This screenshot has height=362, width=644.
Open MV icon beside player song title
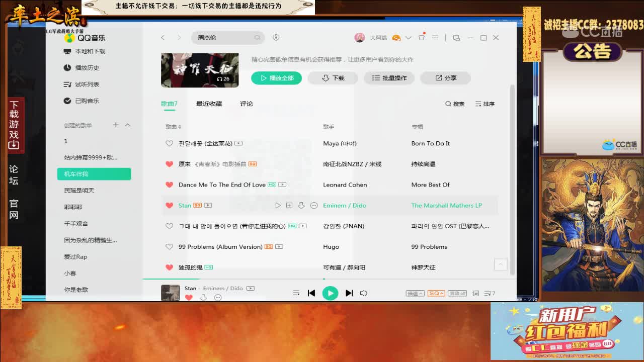(x=251, y=288)
